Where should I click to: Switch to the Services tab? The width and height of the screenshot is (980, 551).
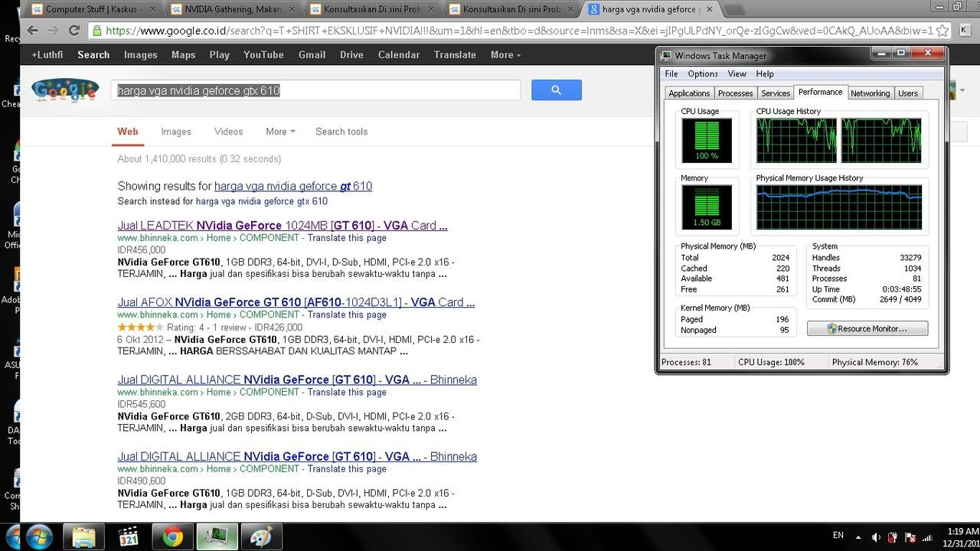coord(776,93)
